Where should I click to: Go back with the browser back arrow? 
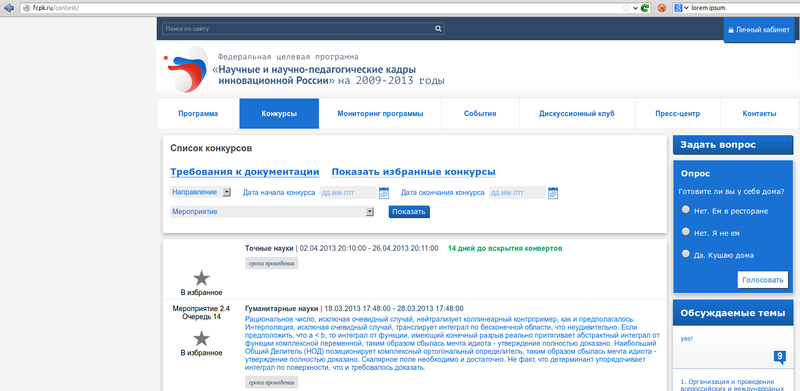click(9, 8)
